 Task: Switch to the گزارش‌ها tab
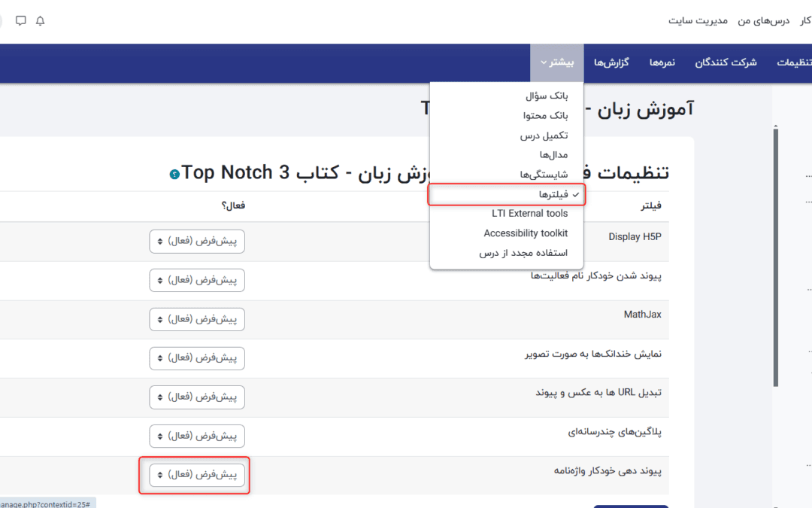(x=611, y=62)
